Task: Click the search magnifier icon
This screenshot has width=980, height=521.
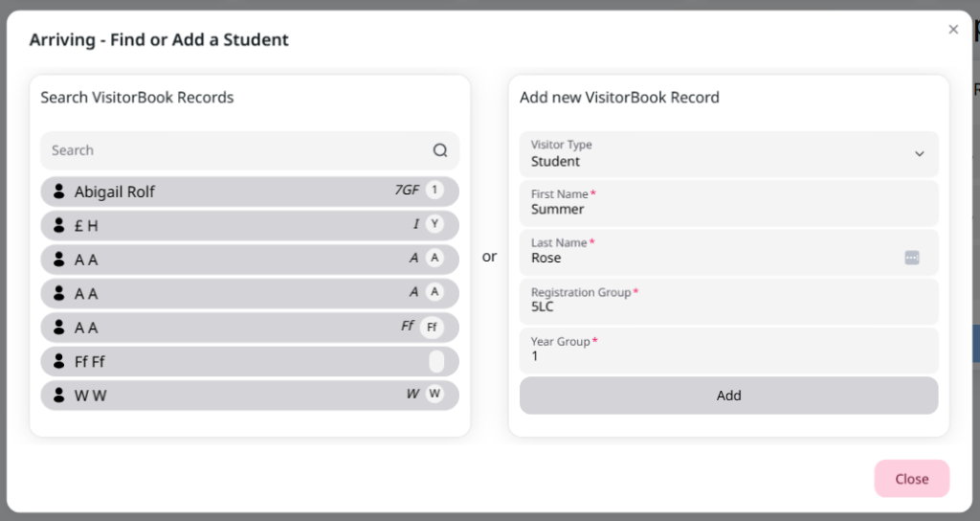Action: [x=440, y=150]
